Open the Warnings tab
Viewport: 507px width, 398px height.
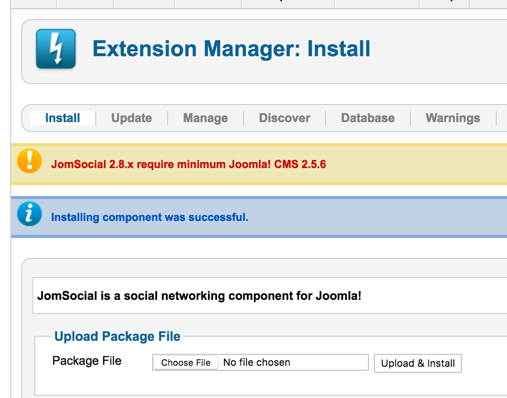[453, 118]
